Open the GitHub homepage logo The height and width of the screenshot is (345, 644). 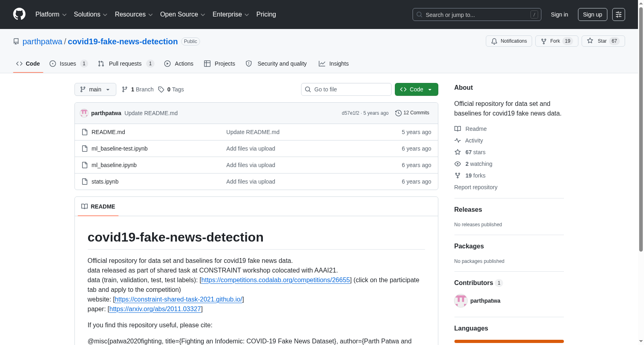[19, 14]
